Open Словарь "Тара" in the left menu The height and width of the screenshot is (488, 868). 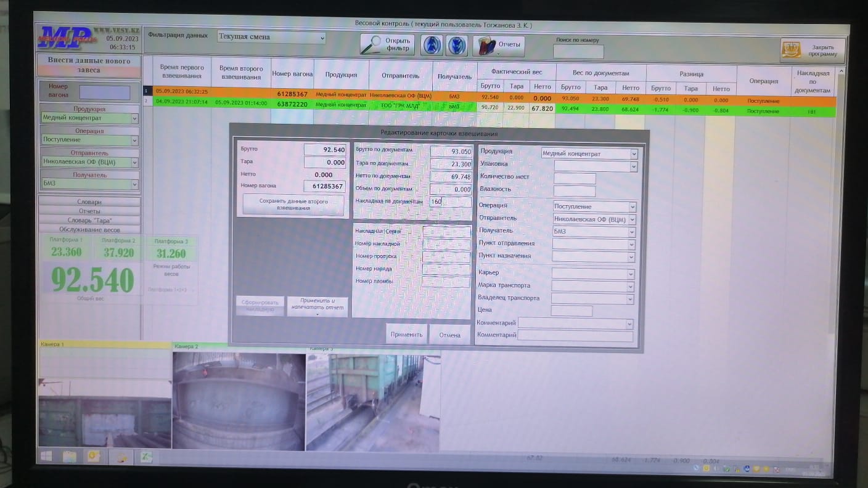coord(89,221)
